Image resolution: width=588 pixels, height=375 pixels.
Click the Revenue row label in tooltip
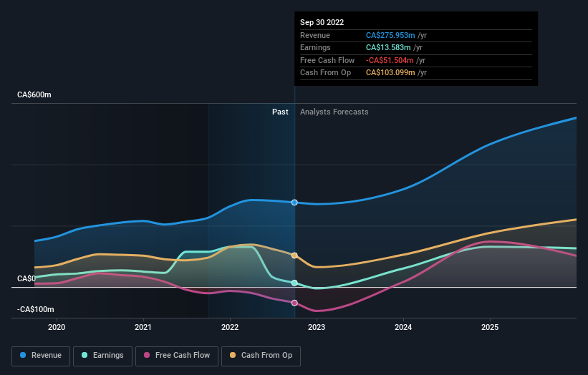point(315,35)
